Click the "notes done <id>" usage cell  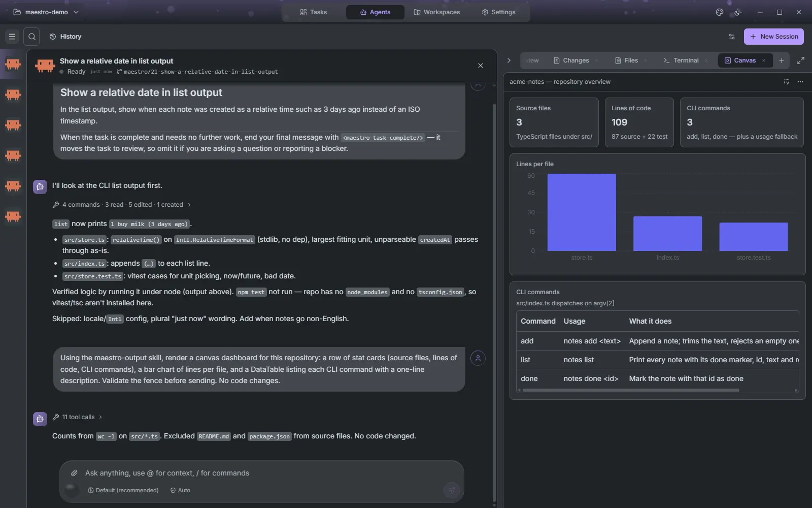[x=591, y=378]
